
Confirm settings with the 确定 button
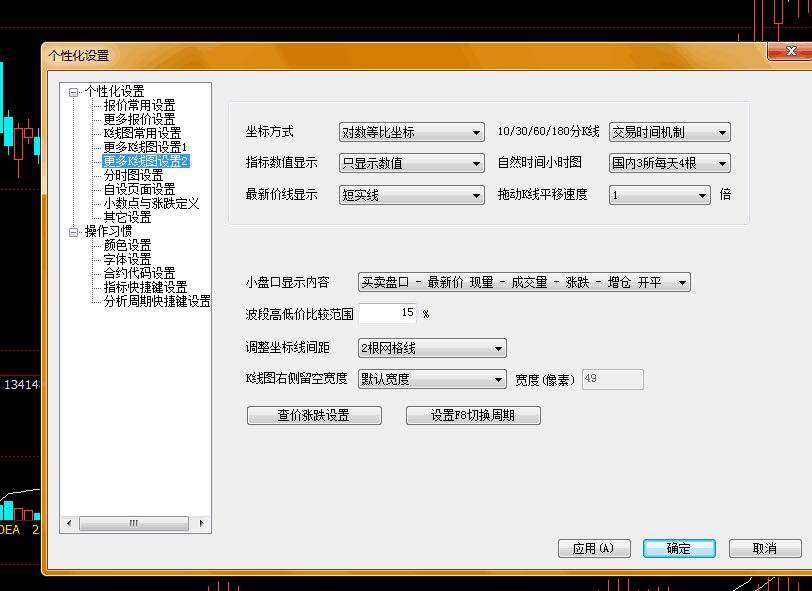(678, 549)
